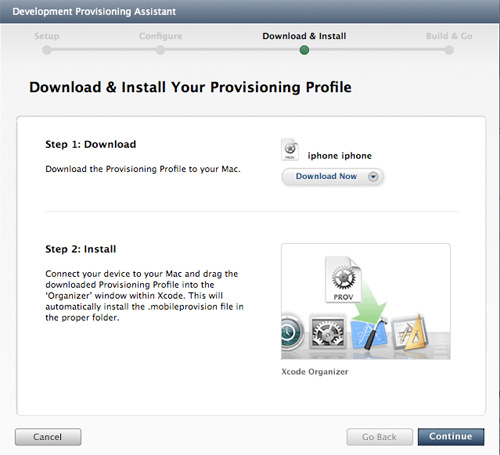Click the Setup progress dot
Screen dimensions: 500x455
click(47, 50)
